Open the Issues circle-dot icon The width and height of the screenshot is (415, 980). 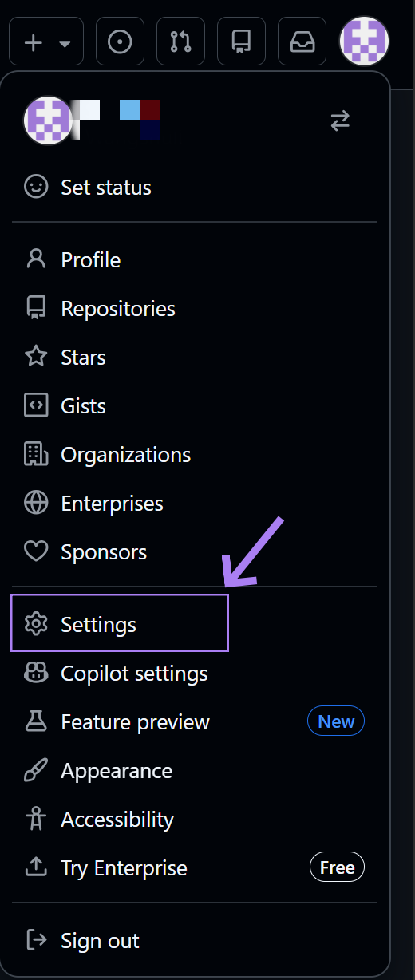point(120,41)
